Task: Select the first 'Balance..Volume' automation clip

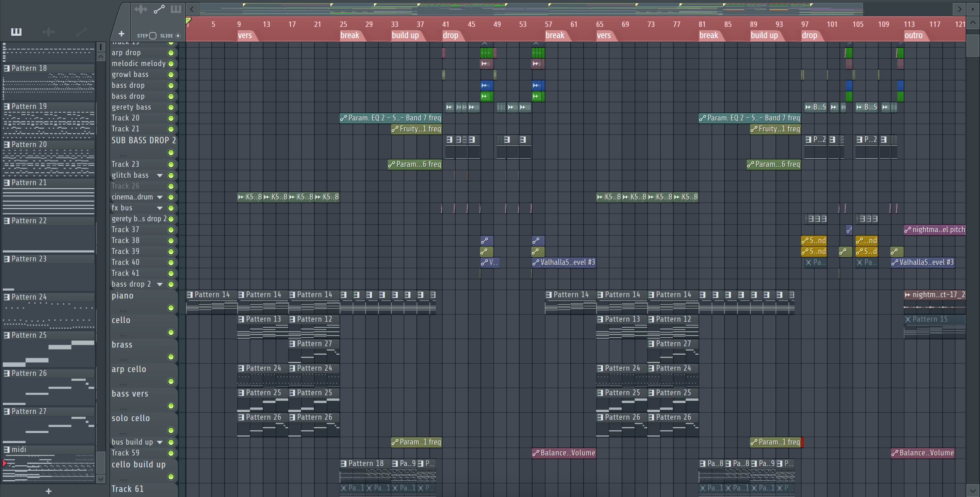Action: [x=563, y=453]
